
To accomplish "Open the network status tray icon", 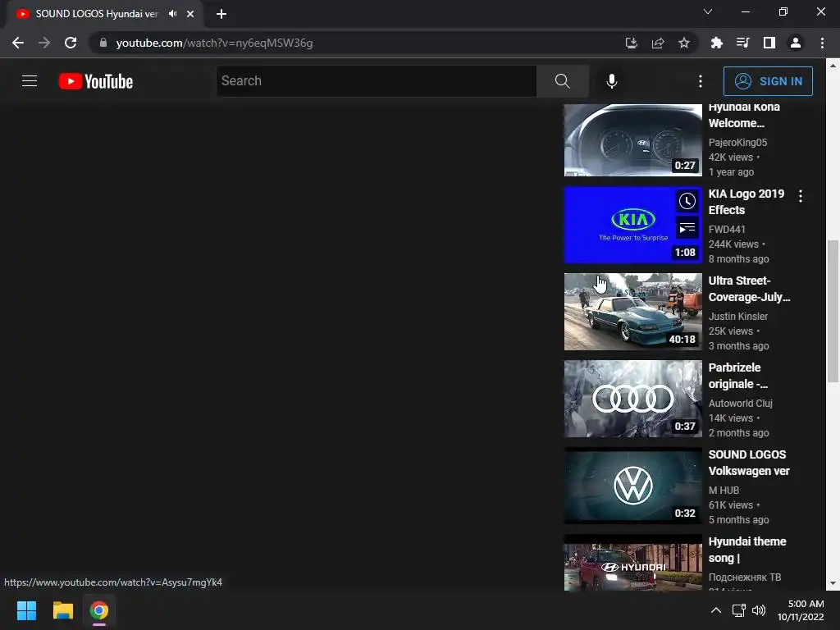I will [x=739, y=610].
